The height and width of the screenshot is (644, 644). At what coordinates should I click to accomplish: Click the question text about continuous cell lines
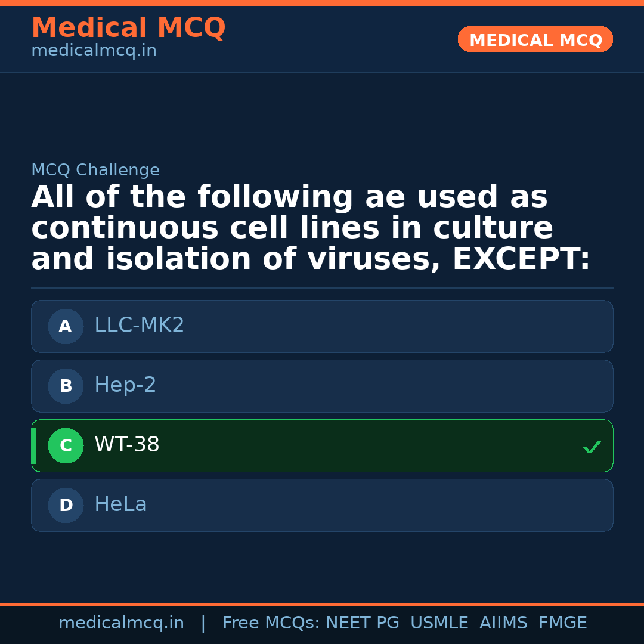(x=310, y=228)
